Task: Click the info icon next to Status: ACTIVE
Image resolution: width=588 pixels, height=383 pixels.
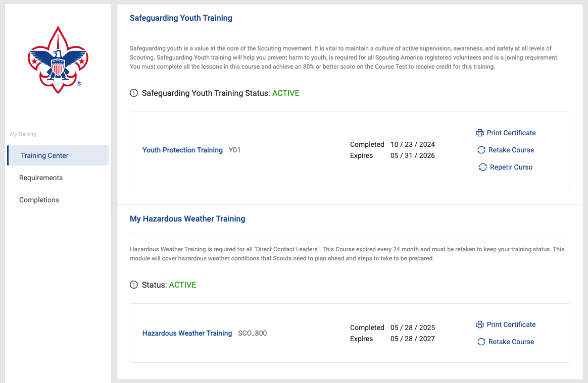Action: (x=134, y=285)
